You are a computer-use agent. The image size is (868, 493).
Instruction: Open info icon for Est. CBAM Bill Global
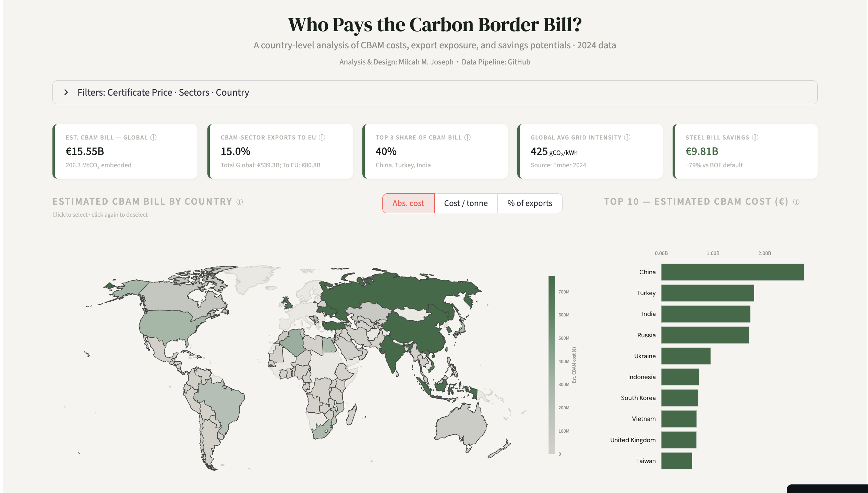click(154, 137)
